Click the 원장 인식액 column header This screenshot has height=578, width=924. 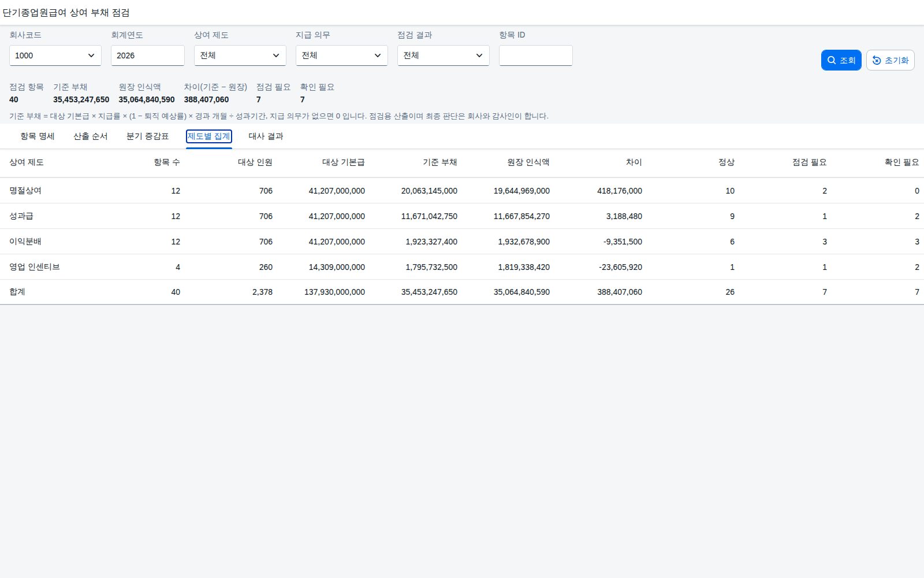(528, 162)
